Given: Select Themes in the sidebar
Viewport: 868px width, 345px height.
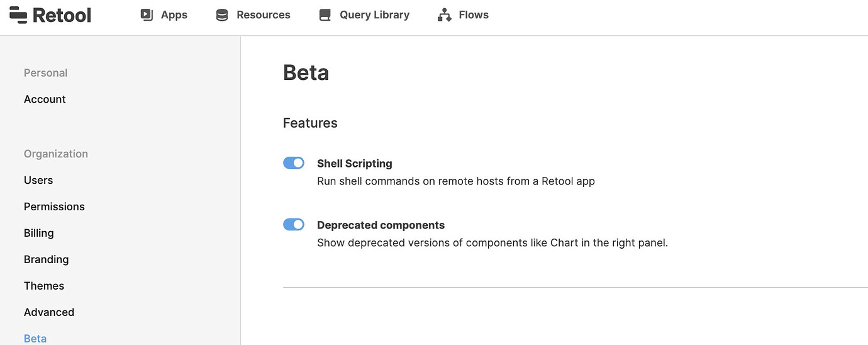Looking at the screenshot, I should (x=44, y=286).
